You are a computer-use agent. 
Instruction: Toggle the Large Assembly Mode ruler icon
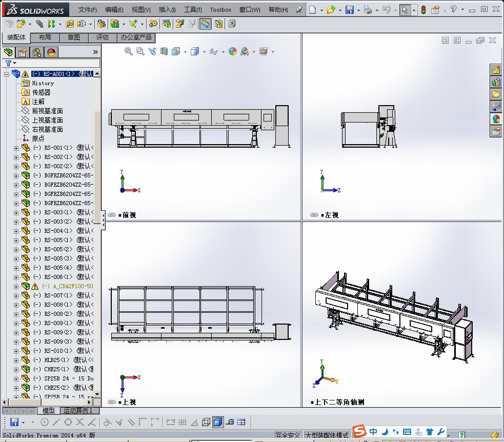[x=206, y=24]
